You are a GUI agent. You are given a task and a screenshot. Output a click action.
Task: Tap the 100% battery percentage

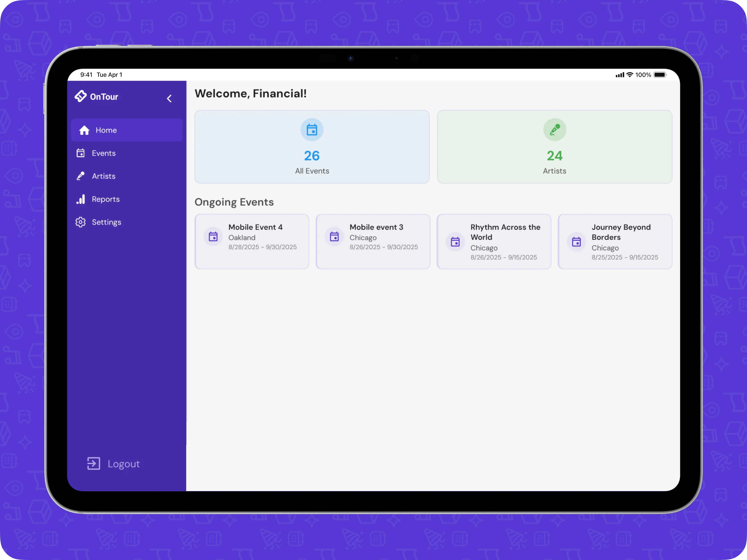tap(643, 75)
